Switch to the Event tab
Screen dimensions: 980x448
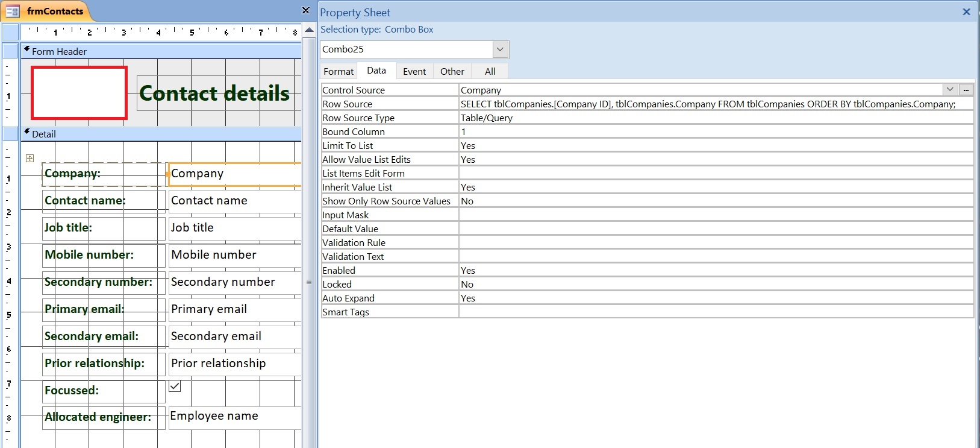[414, 71]
